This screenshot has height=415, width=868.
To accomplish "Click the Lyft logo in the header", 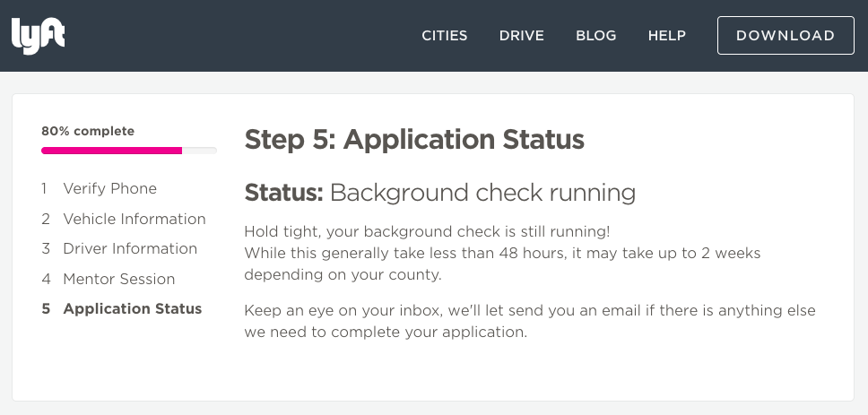I will (39, 37).
